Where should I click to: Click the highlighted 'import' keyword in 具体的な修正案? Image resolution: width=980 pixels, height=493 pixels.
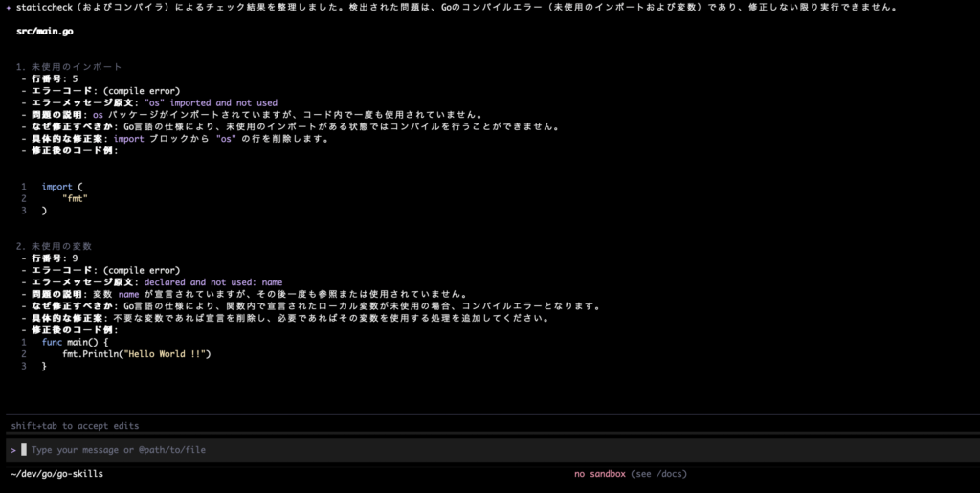point(128,139)
